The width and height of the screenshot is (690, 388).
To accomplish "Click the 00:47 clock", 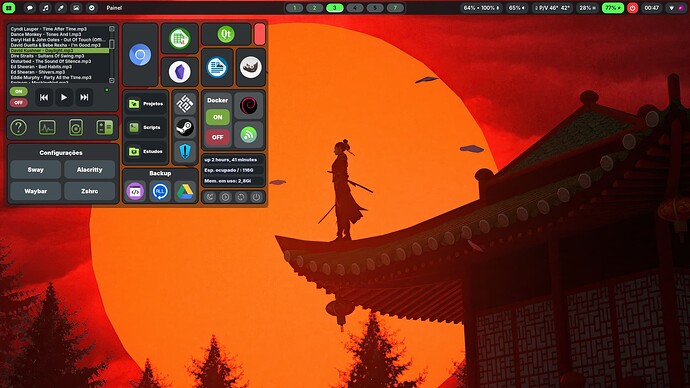I will pos(652,8).
